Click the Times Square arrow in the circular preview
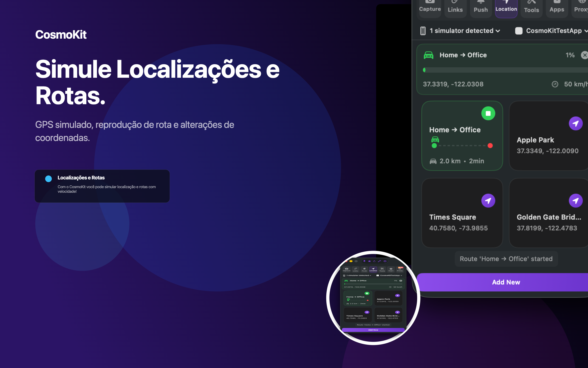 367,312
